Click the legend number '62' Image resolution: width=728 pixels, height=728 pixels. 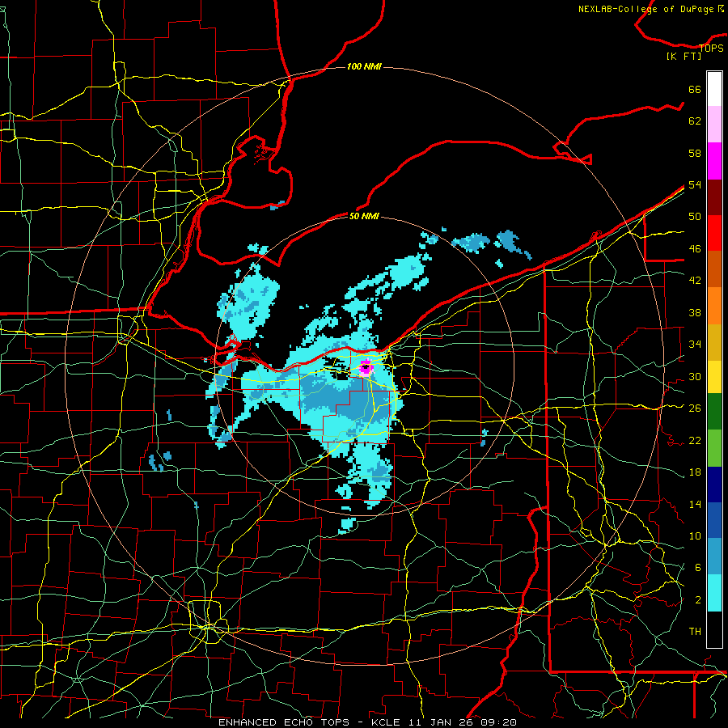click(x=695, y=121)
